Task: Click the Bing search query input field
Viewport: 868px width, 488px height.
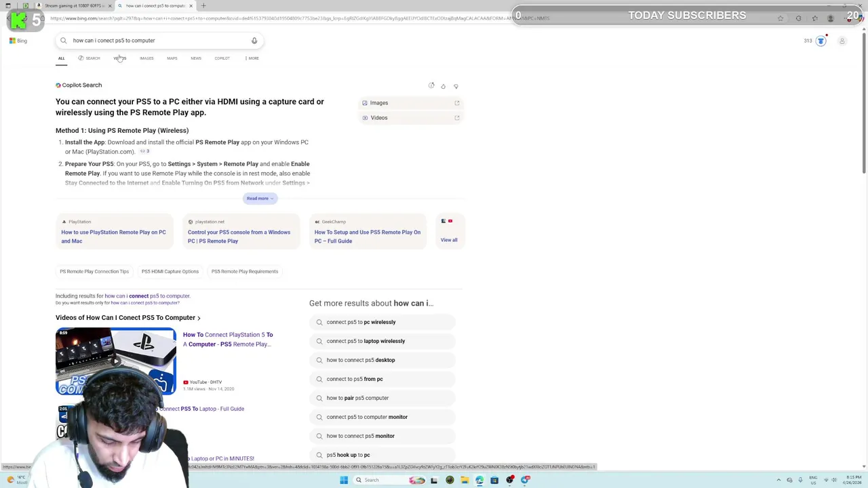Action: point(159,41)
